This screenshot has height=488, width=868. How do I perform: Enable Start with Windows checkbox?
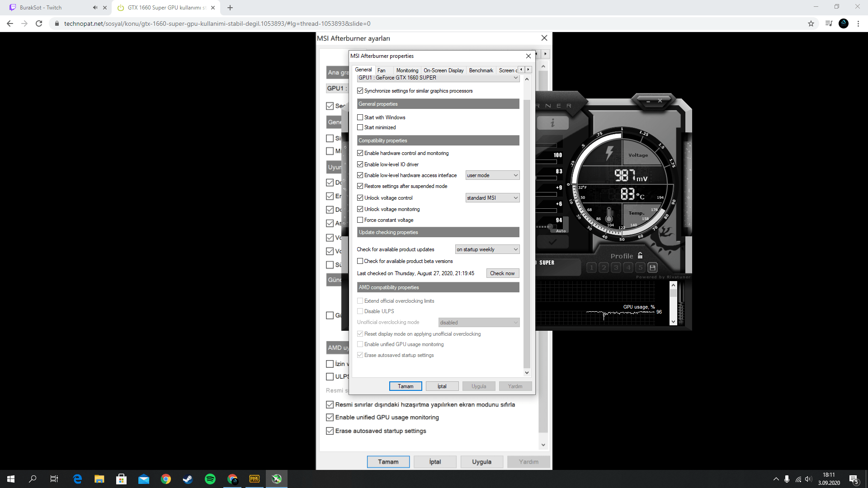pyautogui.click(x=360, y=117)
